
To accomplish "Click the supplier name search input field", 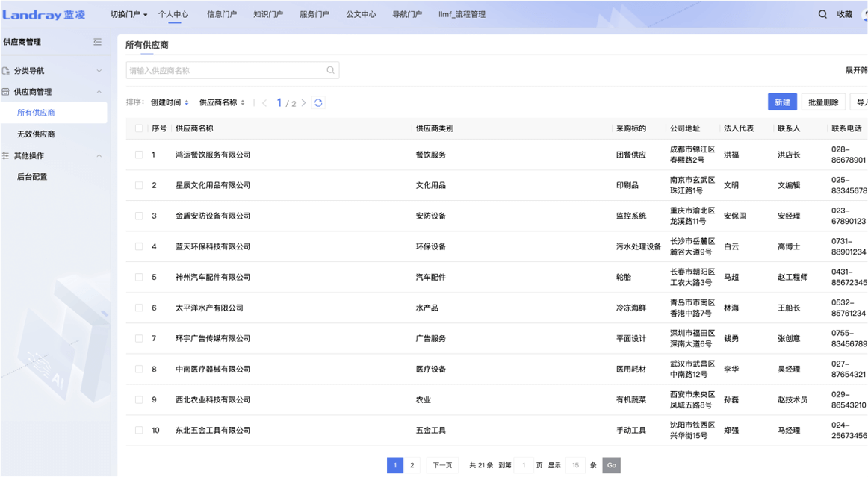I will [x=224, y=70].
